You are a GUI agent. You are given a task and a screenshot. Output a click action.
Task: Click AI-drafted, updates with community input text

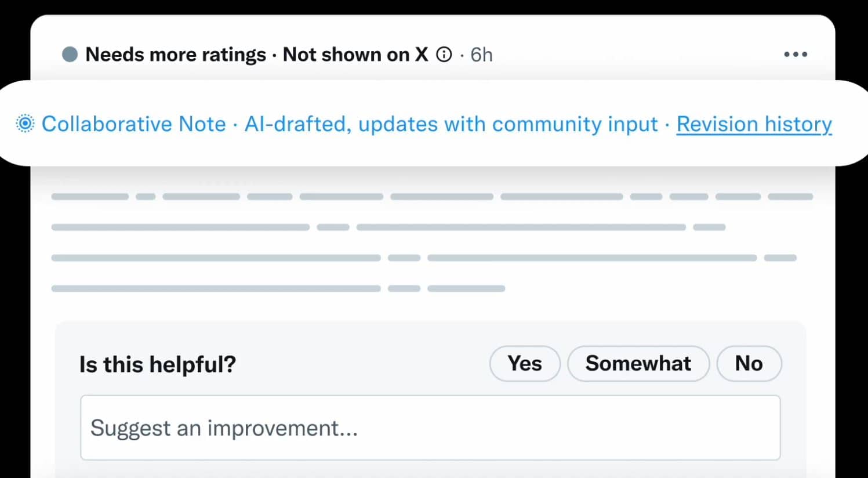[451, 124]
